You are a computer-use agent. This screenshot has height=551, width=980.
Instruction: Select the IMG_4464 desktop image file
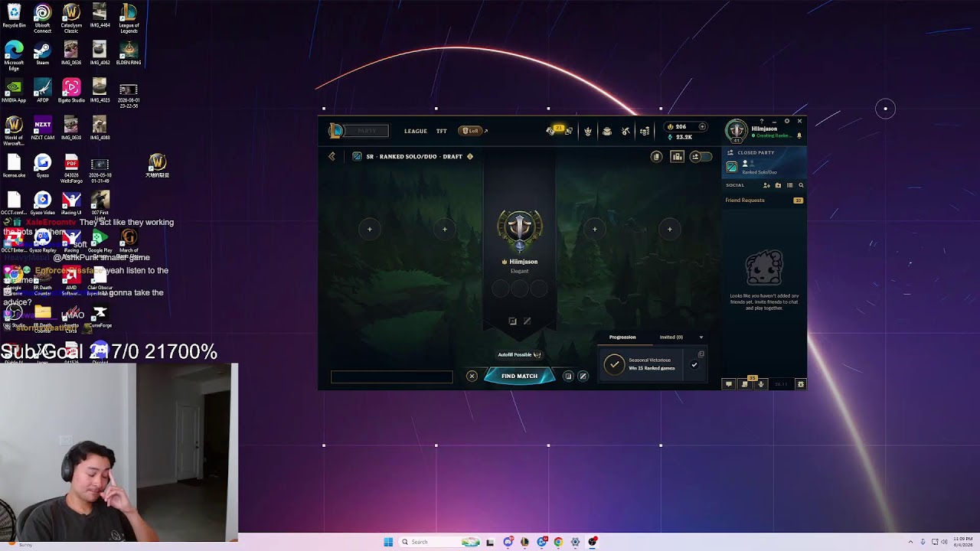(100, 16)
